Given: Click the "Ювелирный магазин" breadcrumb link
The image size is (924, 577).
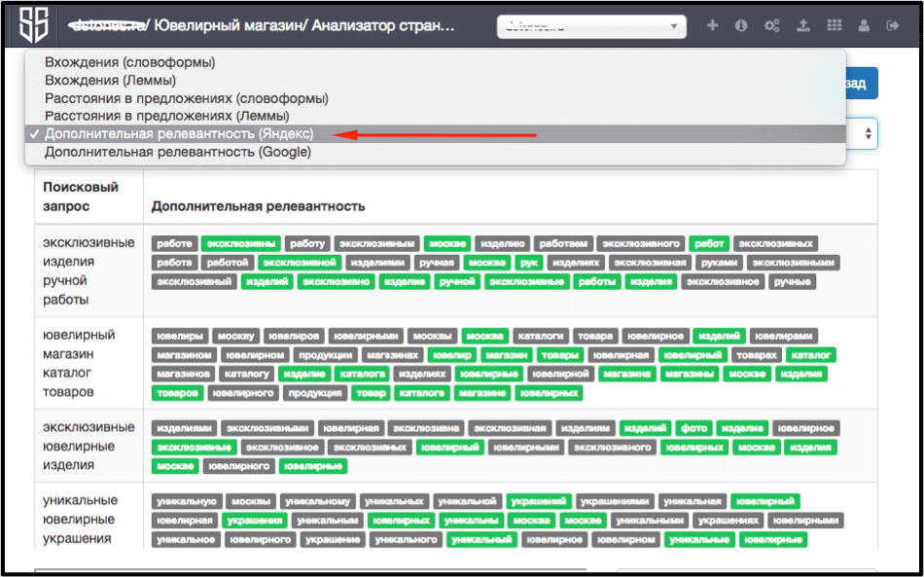Looking at the screenshot, I should pyautogui.click(x=225, y=26).
